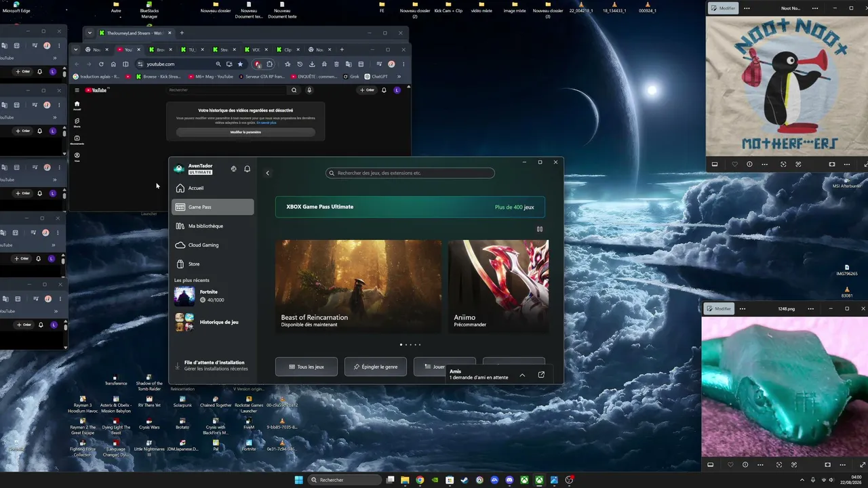Open the Xbox app notifications bell

tap(247, 169)
